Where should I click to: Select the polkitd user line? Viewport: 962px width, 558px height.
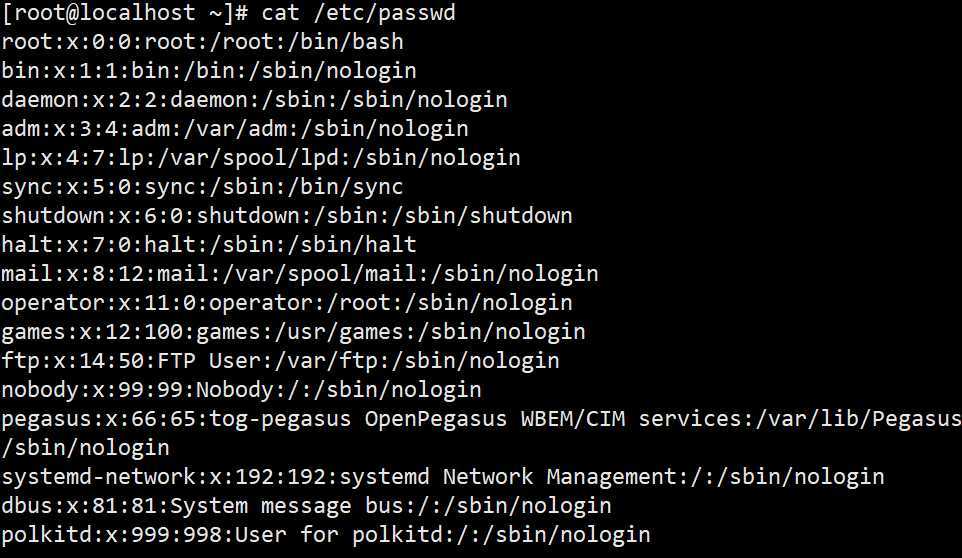click(x=326, y=535)
